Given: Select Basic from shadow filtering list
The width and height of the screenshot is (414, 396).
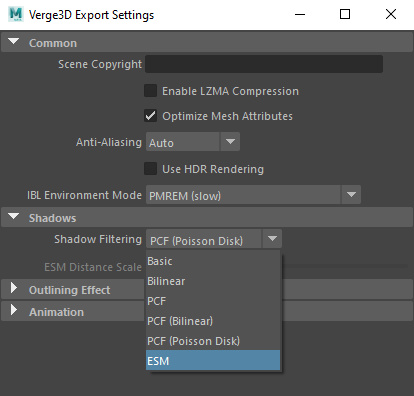Looking at the screenshot, I should 213,261.
